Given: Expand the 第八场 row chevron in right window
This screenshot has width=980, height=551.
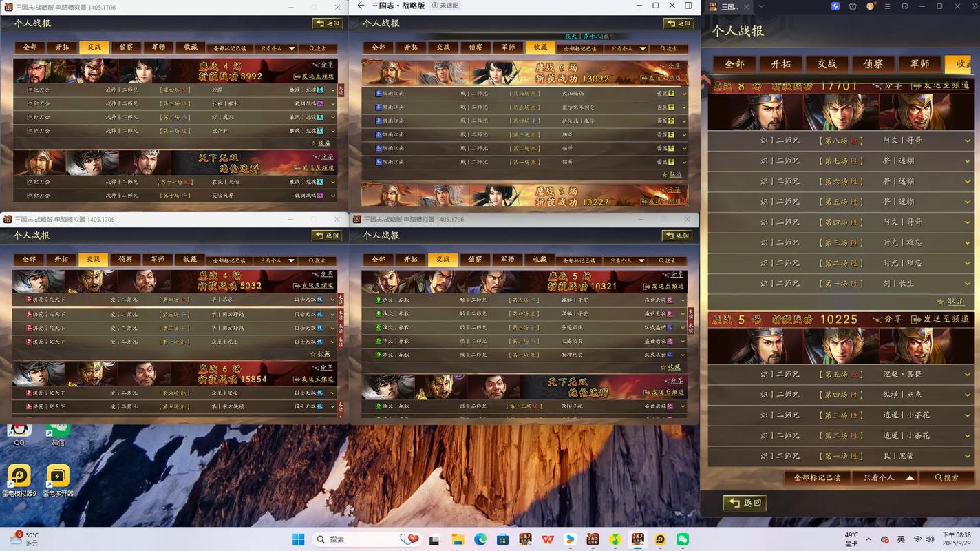Looking at the screenshot, I should click(x=968, y=141).
